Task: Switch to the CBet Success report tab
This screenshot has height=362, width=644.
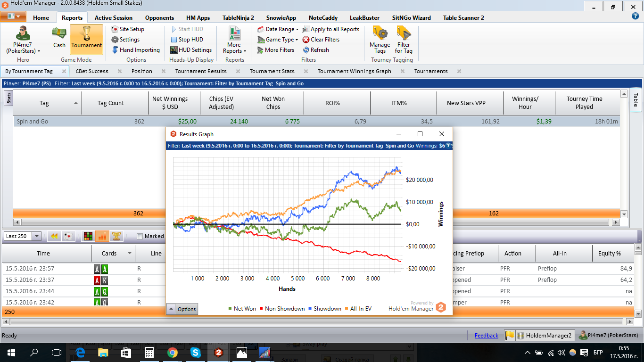Action: 92,71
